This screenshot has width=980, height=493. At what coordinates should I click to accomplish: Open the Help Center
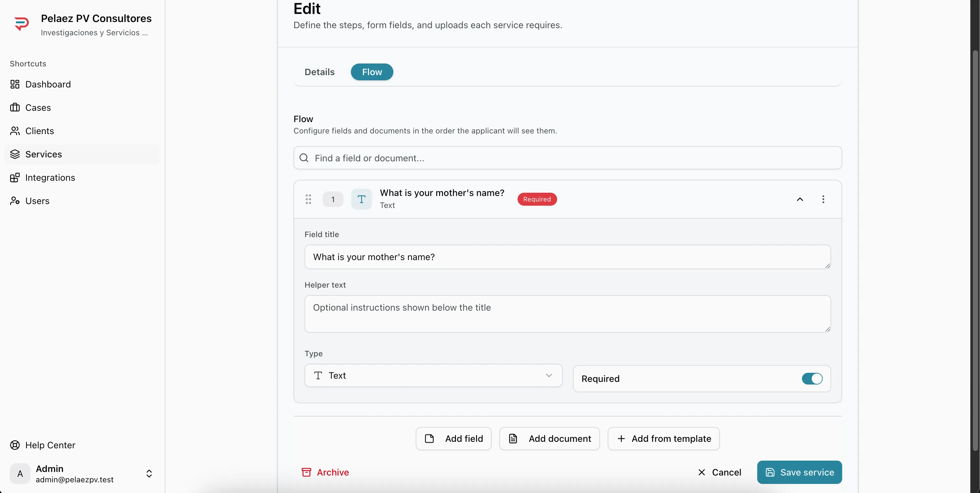[50, 445]
